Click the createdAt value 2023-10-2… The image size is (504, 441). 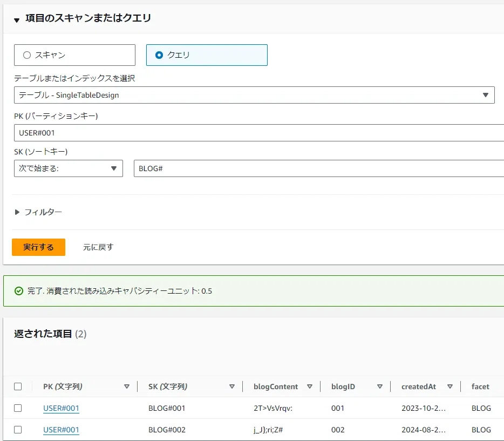[423, 408]
